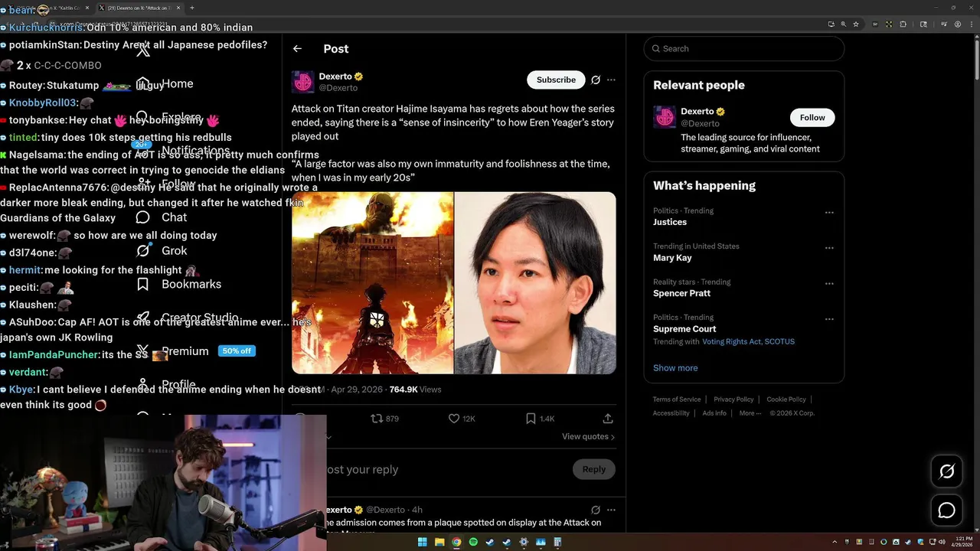Show hidden system tray icons
This screenshot has height=551, width=980.
(835, 542)
